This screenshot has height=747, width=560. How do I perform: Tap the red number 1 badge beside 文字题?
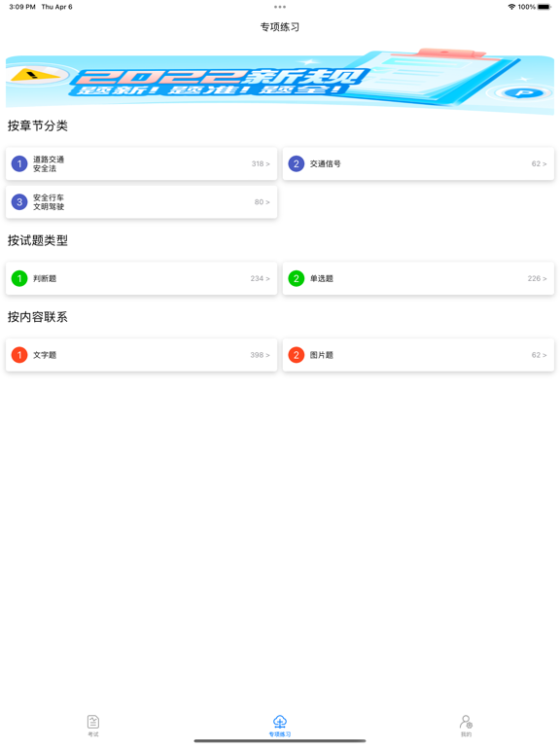(19, 355)
